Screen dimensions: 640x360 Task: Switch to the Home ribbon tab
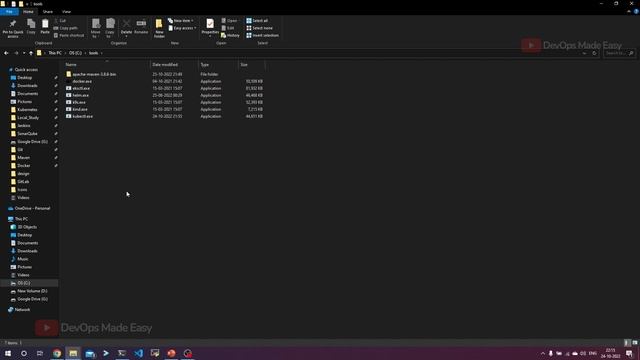[x=28, y=12]
